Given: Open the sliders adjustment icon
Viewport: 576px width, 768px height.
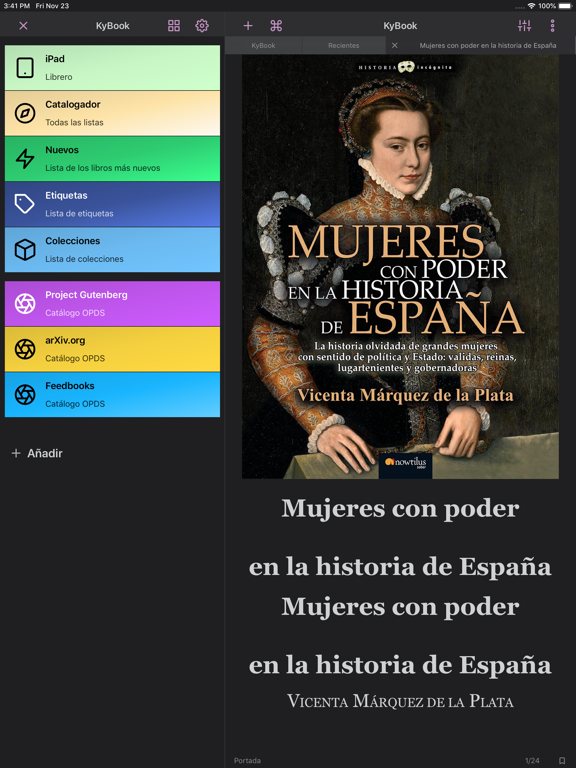Looking at the screenshot, I should point(524,25).
